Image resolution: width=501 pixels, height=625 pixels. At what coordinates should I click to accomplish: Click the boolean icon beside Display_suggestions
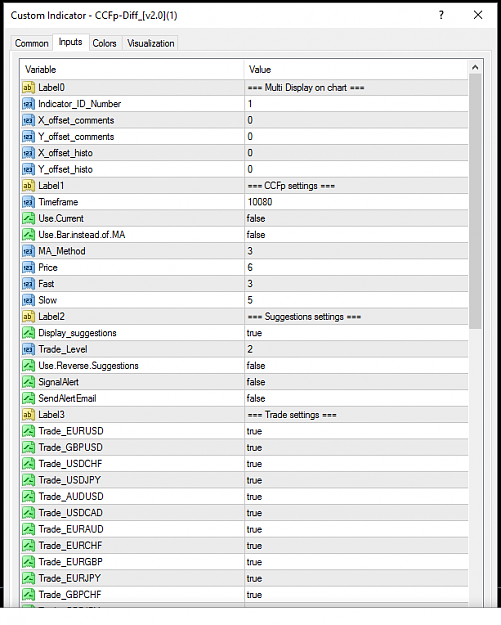(28, 332)
